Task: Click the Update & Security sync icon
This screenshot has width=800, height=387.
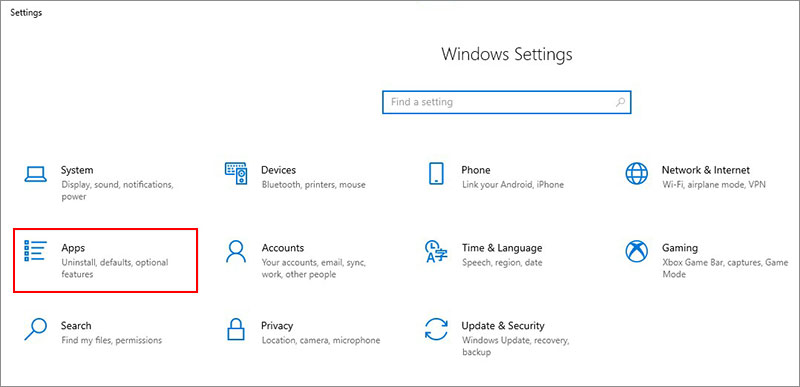Action: coord(436,329)
